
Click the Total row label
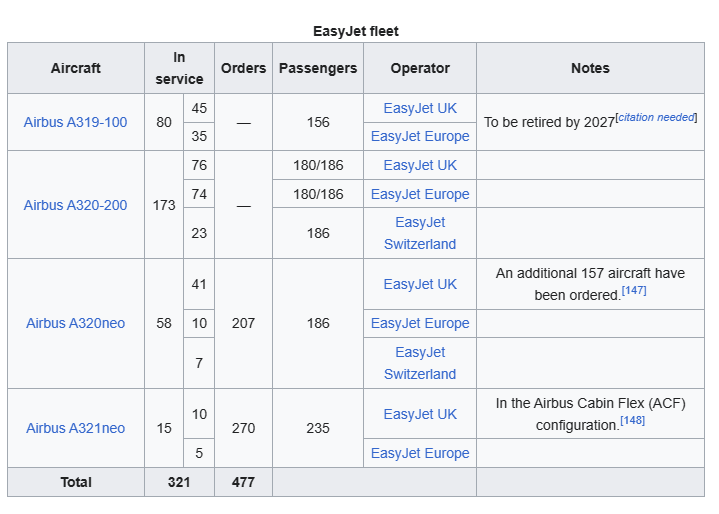[76, 482]
